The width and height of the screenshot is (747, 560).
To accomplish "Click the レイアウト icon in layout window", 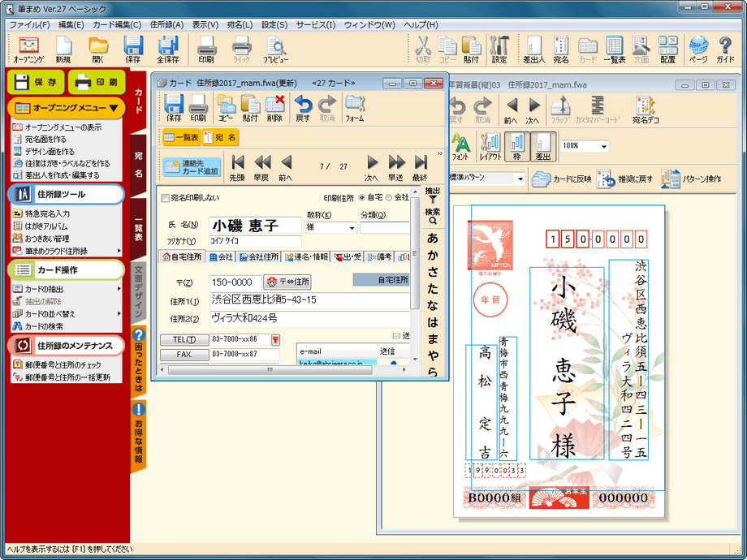I will pyautogui.click(x=490, y=147).
